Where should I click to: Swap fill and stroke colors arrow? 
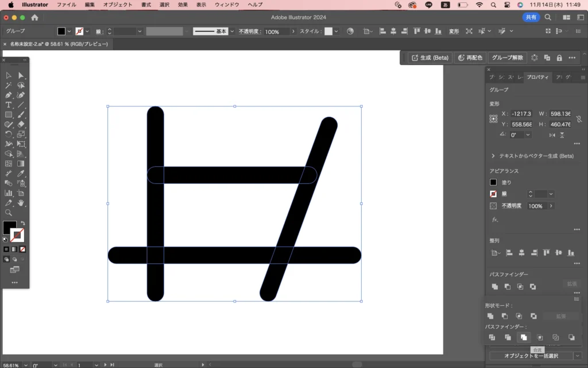coord(23,223)
